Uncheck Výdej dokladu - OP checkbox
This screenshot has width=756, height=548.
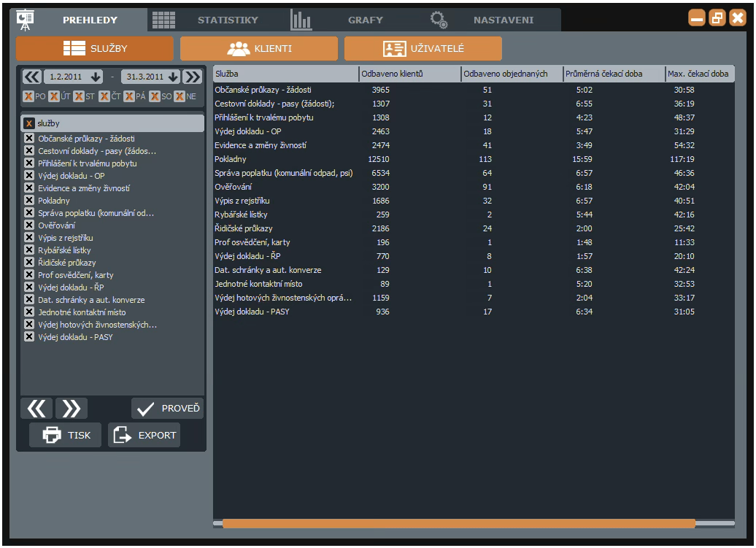[x=29, y=175]
